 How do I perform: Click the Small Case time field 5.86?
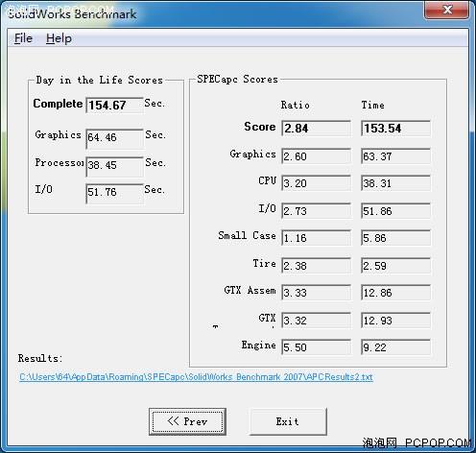pos(395,238)
